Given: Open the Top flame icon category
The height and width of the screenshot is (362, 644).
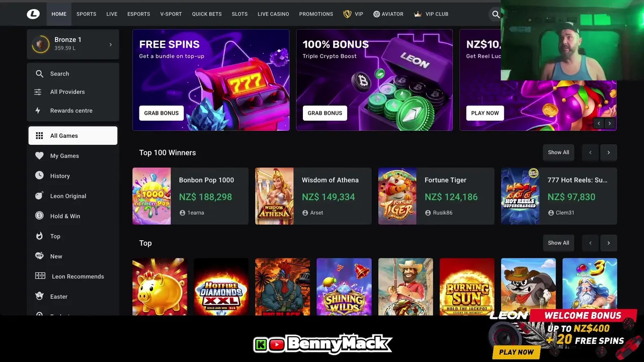Looking at the screenshot, I should click(x=39, y=236).
